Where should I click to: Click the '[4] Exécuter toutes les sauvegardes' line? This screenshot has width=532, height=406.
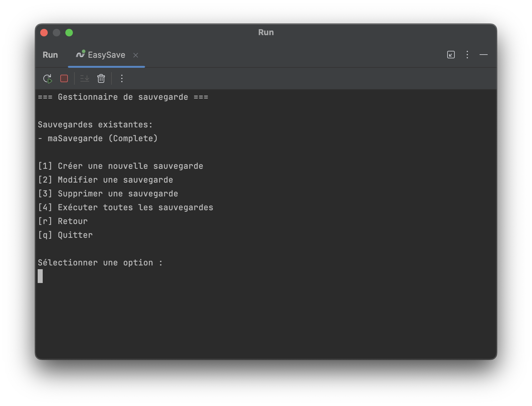click(x=125, y=207)
